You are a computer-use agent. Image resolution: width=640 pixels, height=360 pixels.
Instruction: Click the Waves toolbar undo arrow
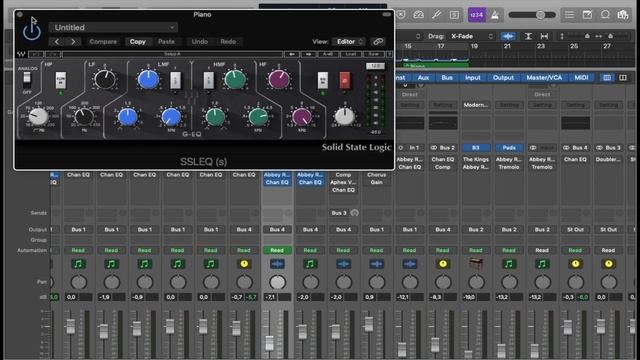pyautogui.click(x=36, y=54)
